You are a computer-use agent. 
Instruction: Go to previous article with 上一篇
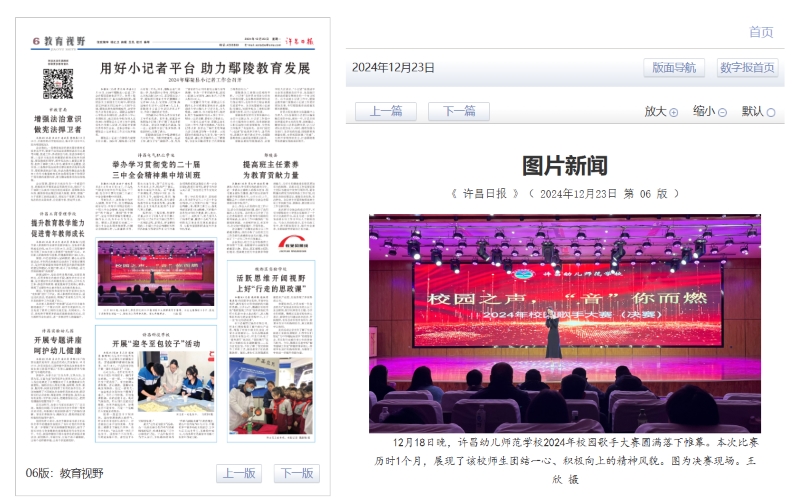click(x=385, y=112)
